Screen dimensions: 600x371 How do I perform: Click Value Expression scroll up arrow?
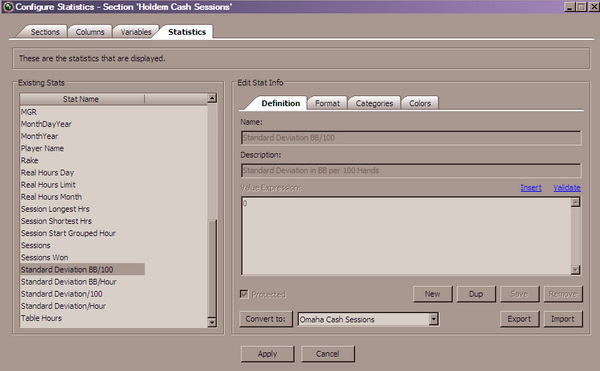pos(576,202)
